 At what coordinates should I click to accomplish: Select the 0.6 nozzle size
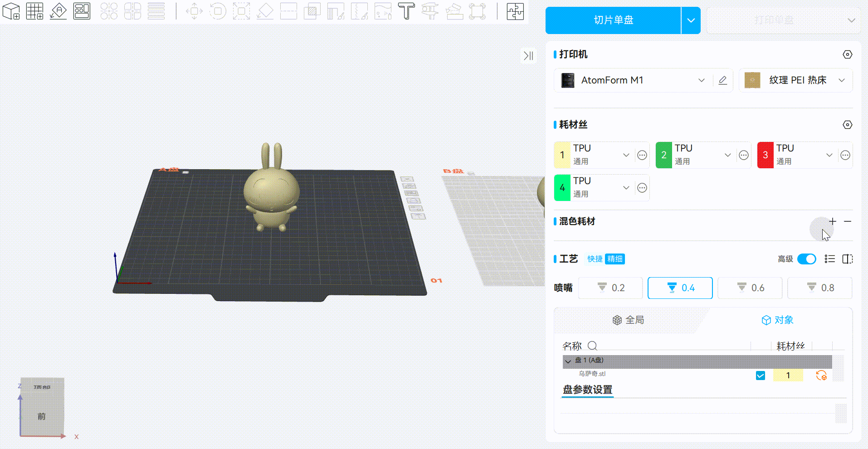(x=750, y=288)
